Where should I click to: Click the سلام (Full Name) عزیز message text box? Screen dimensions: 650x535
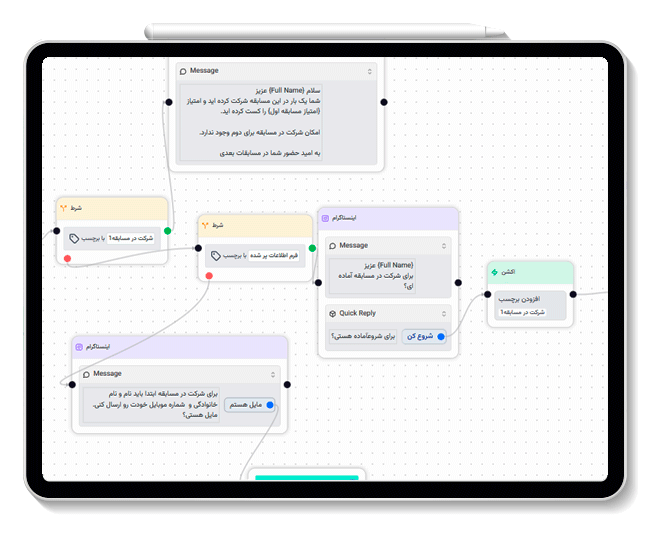(279, 121)
